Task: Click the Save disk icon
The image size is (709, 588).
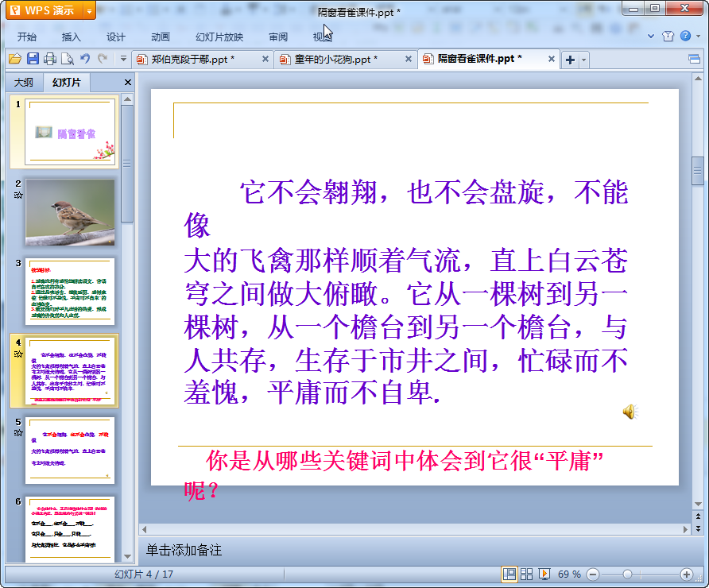Action: click(x=33, y=59)
